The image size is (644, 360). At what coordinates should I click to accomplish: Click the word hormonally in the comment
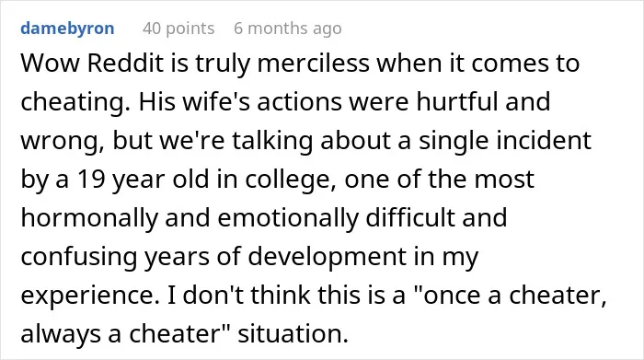coord(89,218)
